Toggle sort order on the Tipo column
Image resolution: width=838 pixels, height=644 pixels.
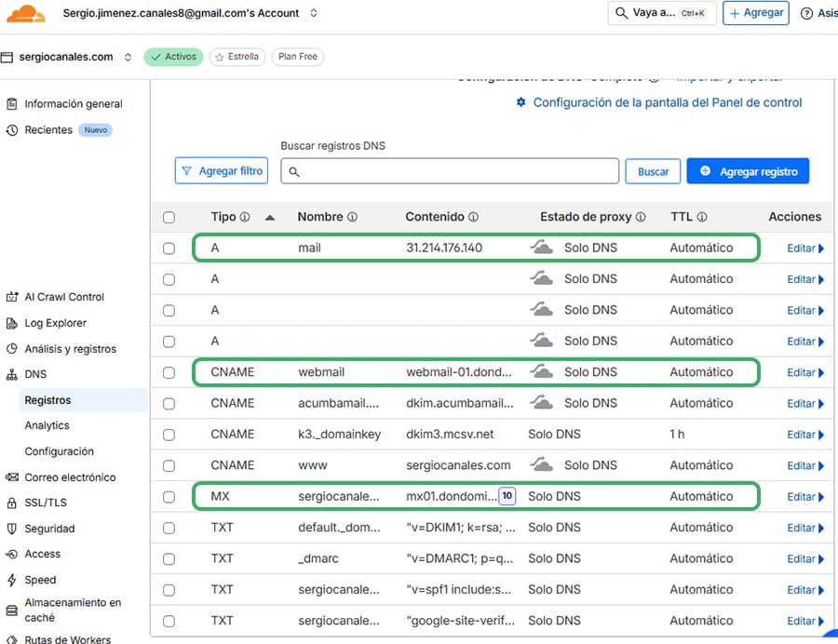click(x=270, y=217)
